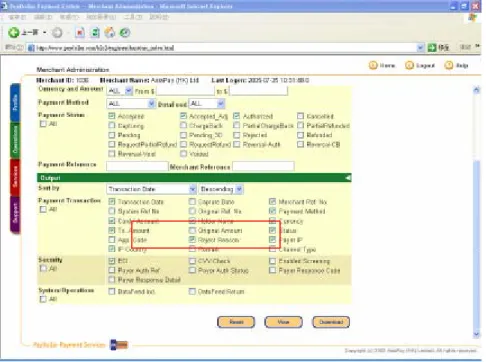
Task: Click the browser Stop icon
Action: click(80, 33)
